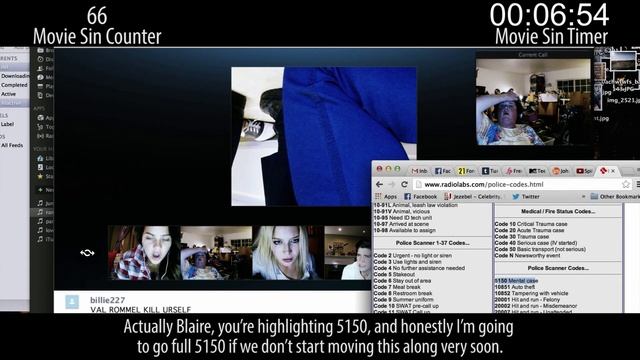Expand the bookmarks bar overflow chevron
640x360 pixels.
pos(584,196)
